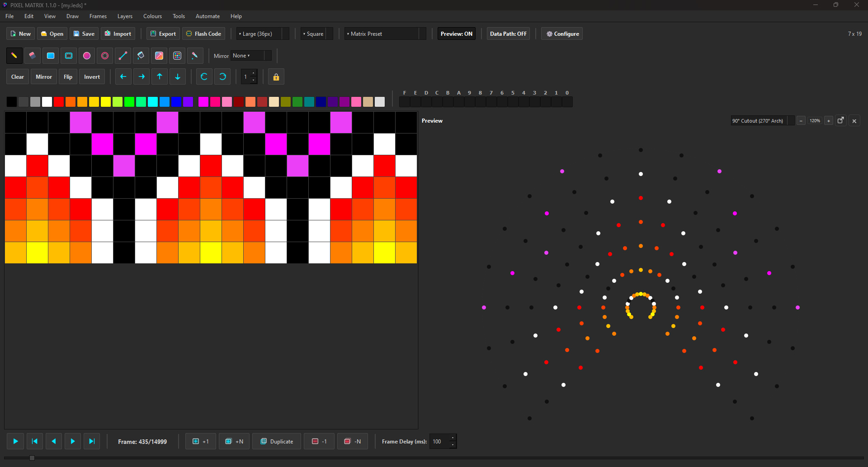Select the empty rectangle outline tool
This screenshot has height=467, width=868.
tap(69, 56)
